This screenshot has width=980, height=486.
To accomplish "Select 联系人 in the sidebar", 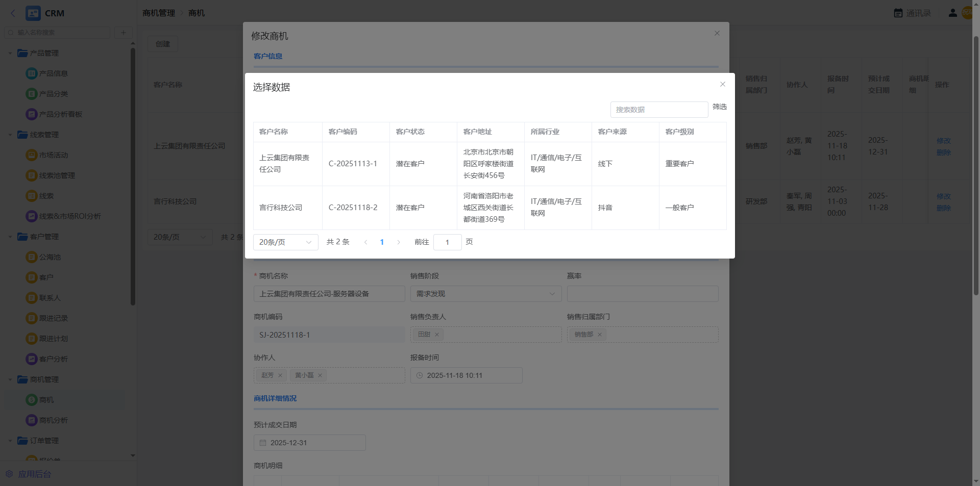I will point(50,298).
